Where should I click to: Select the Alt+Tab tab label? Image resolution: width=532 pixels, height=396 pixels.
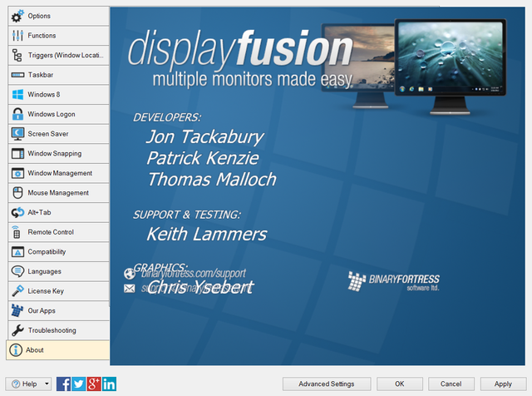pos(39,212)
